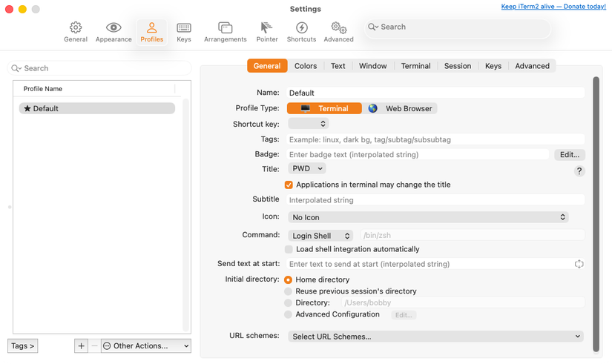This screenshot has width=612, height=364.
Task: Select Reuse previous session's directory option
Action: click(x=289, y=291)
